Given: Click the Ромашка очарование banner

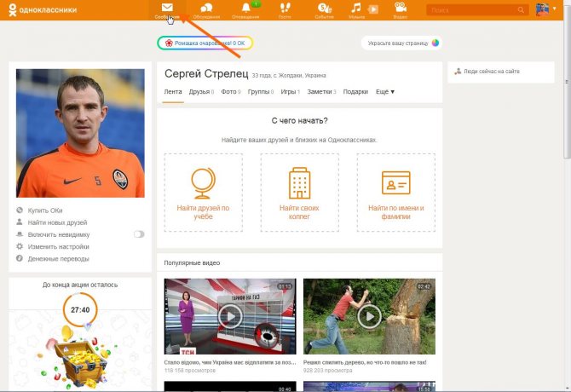Looking at the screenshot, I should tap(205, 43).
